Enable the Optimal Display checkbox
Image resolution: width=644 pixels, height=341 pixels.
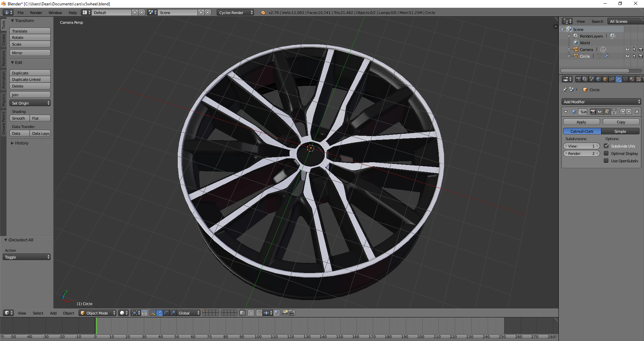click(606, 153)
